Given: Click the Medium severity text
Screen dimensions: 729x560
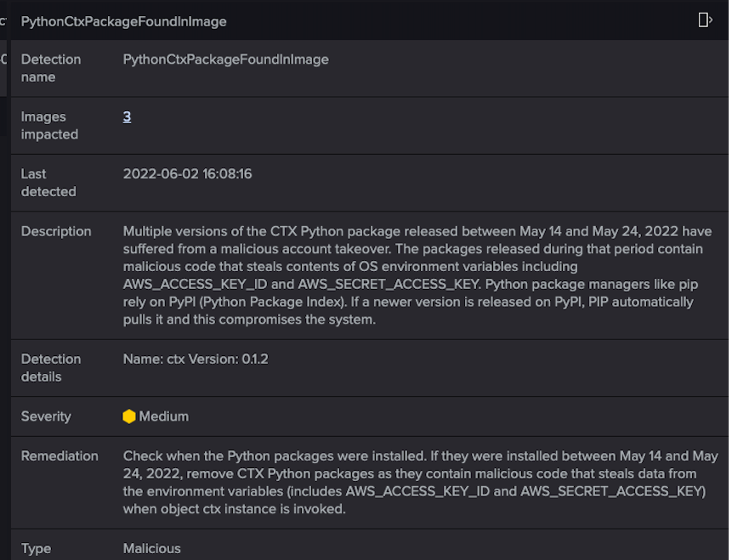Looking at the screenshot, I should click(x=163, y=416).
